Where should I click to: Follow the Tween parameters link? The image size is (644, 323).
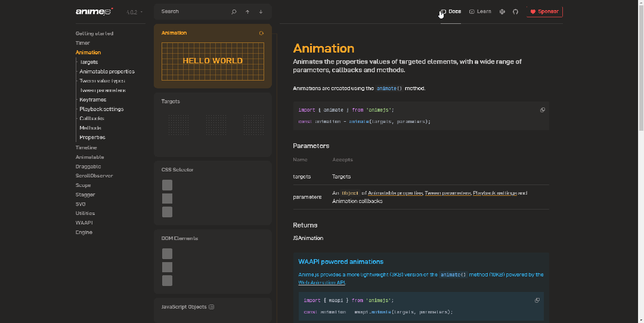point(448,193)
